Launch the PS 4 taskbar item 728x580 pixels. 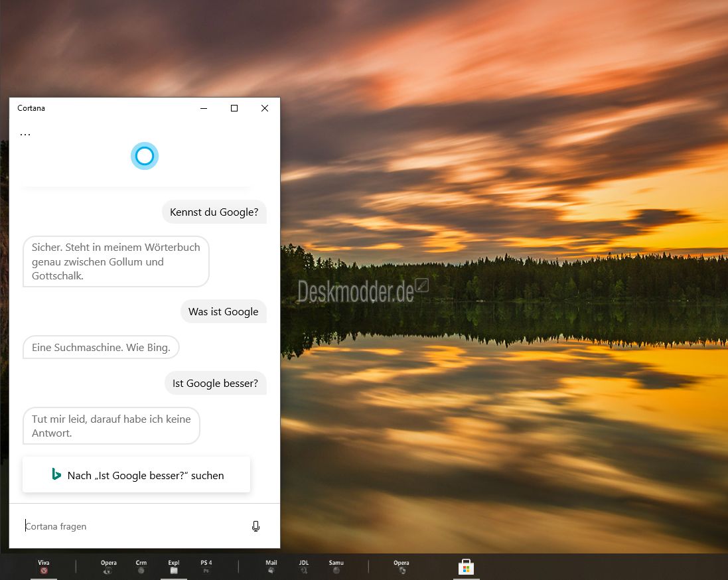pyautogui.click(x=206, y=567)
